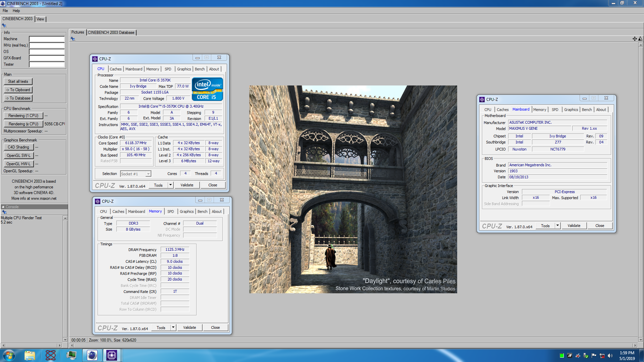Click the Console panel header square icon
This screenshot has width=644, height=362.
pyautogui.click(x=3, y=207)
